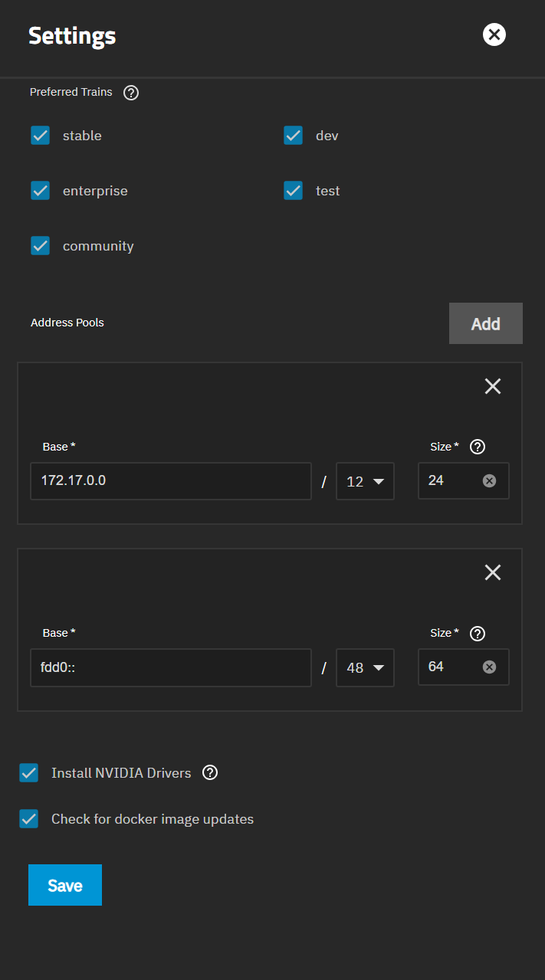Close the Settings panel with X icon

click(x=494, y=34)
